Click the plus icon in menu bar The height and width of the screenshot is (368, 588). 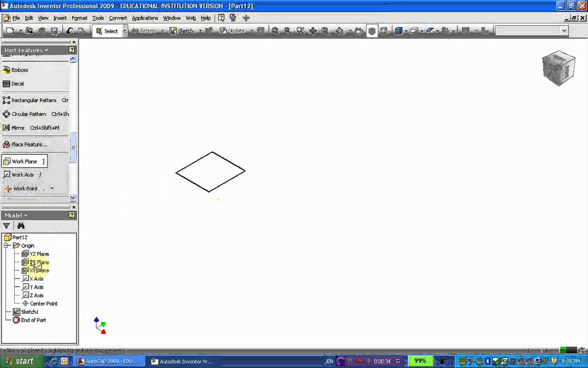click(246, 18)
